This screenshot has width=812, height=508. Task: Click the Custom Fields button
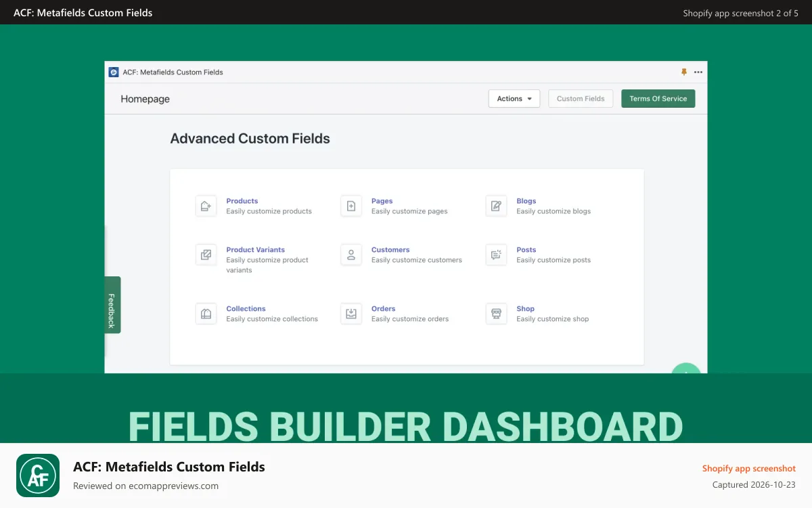(581, 99)
